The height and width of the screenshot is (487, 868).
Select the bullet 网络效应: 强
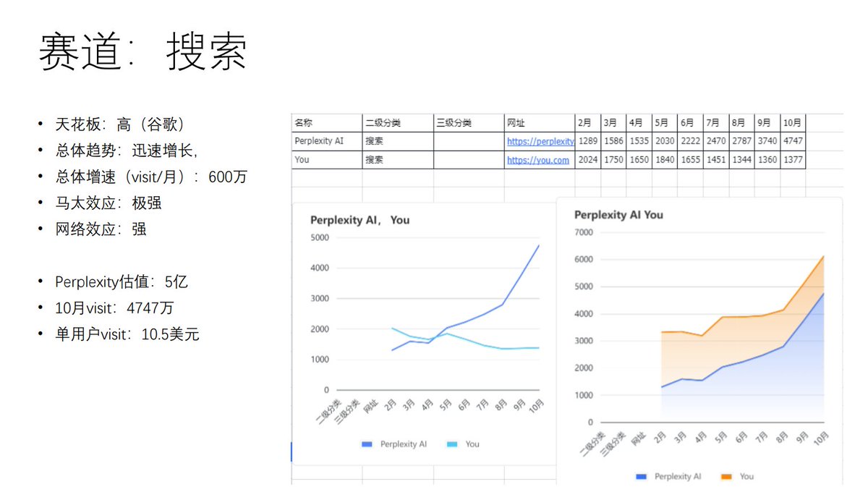click(101, 229)
